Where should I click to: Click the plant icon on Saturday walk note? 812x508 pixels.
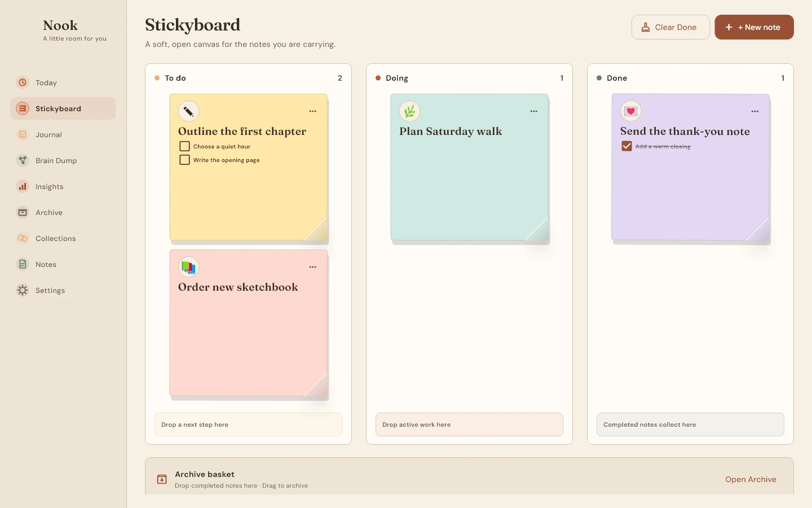click(x=410, y=111)
